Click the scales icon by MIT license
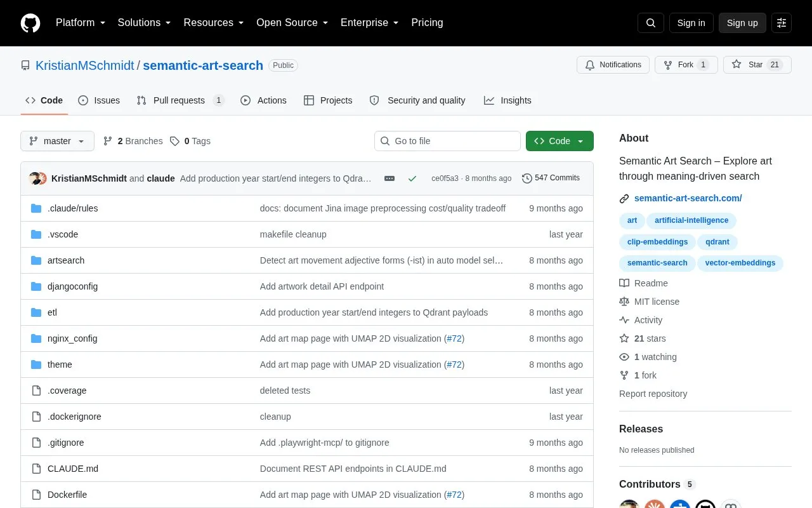This screenshot has height=508, width=812. tap(624, 302)
